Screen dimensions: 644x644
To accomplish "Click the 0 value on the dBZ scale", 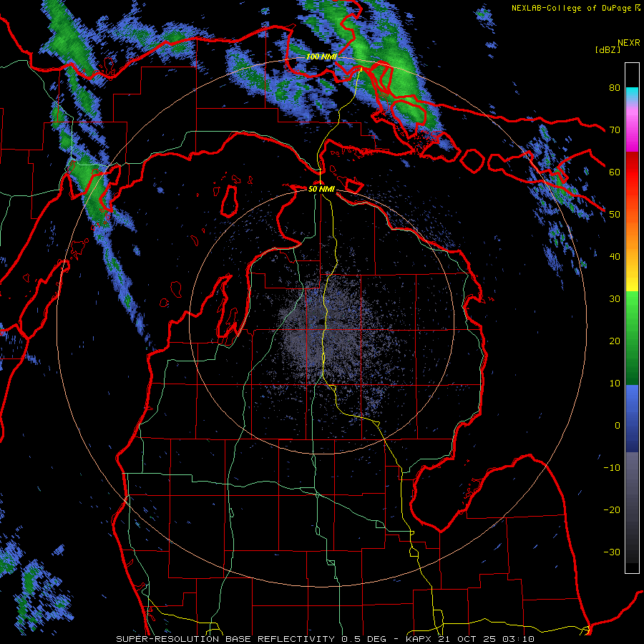I will 618,426.
